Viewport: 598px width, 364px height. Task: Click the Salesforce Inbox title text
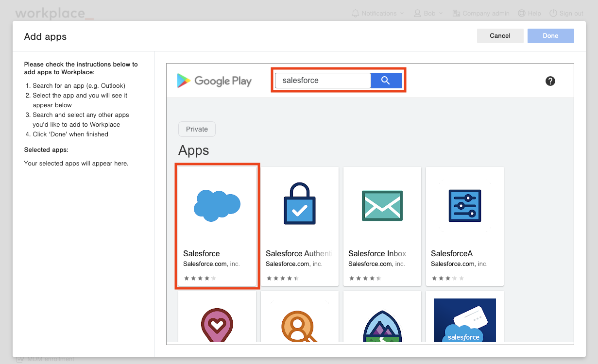tap(377, 253)
